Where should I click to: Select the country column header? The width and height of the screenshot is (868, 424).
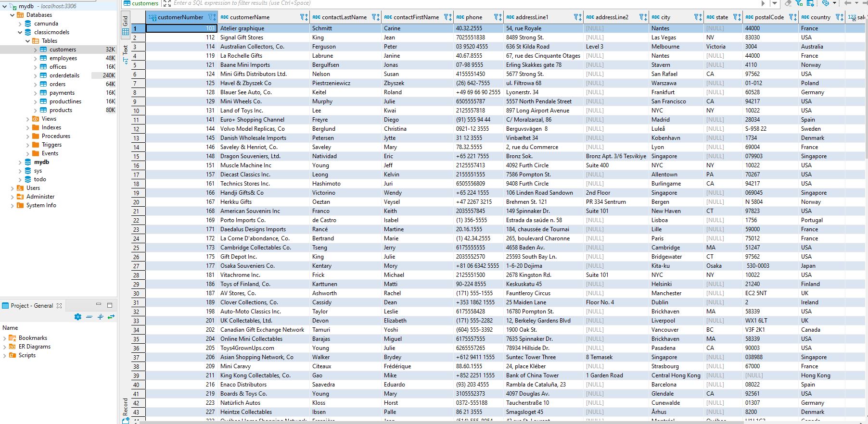[x=821, y=17]
